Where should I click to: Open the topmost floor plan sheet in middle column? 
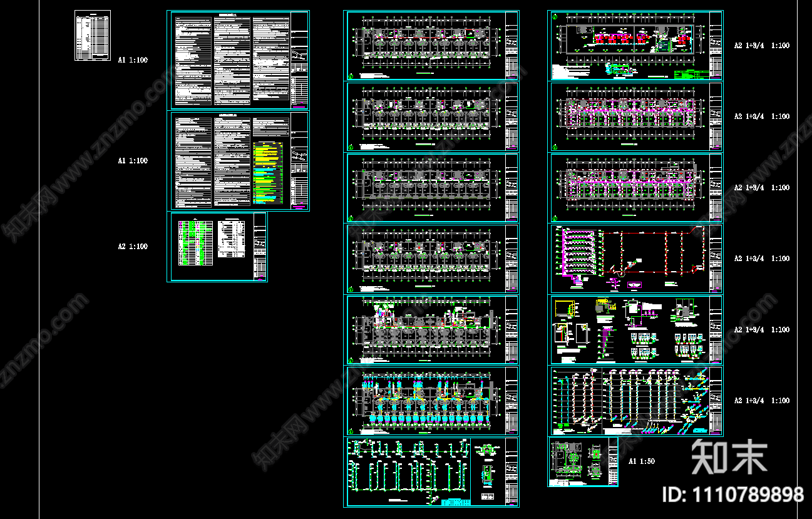[x=431, y=45]
